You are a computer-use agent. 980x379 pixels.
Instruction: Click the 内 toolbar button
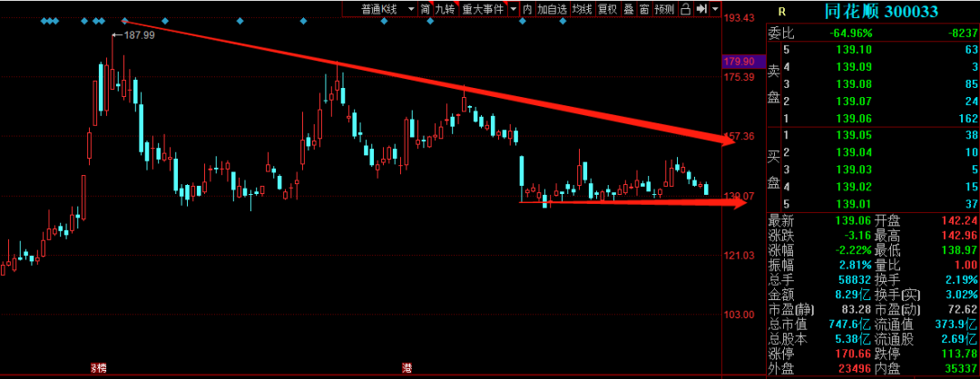[527, 9]
